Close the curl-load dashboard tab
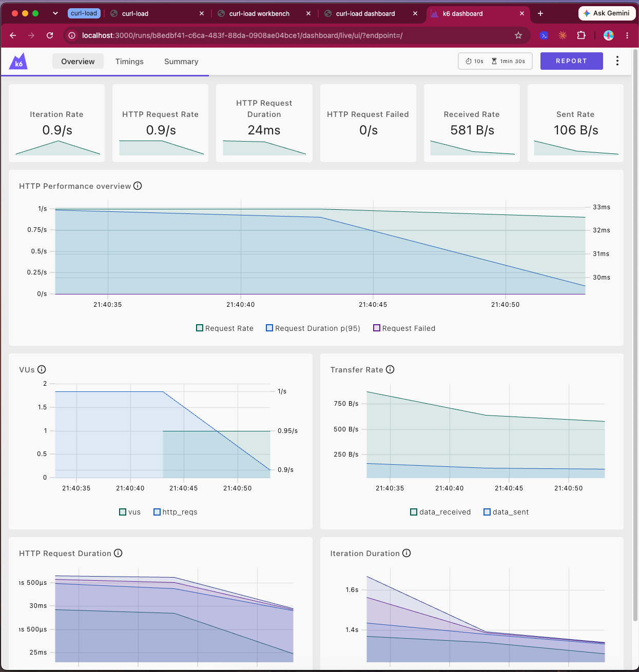Image resolution: width=639 pixels, height=672 pixels. [415, 13]
